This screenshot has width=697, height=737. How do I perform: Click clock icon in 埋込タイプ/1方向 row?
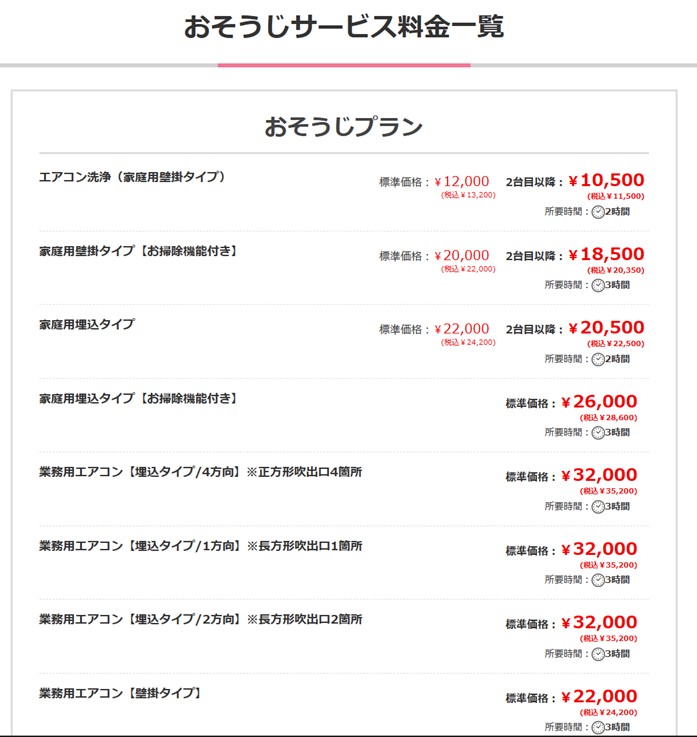tap(598, 580)
